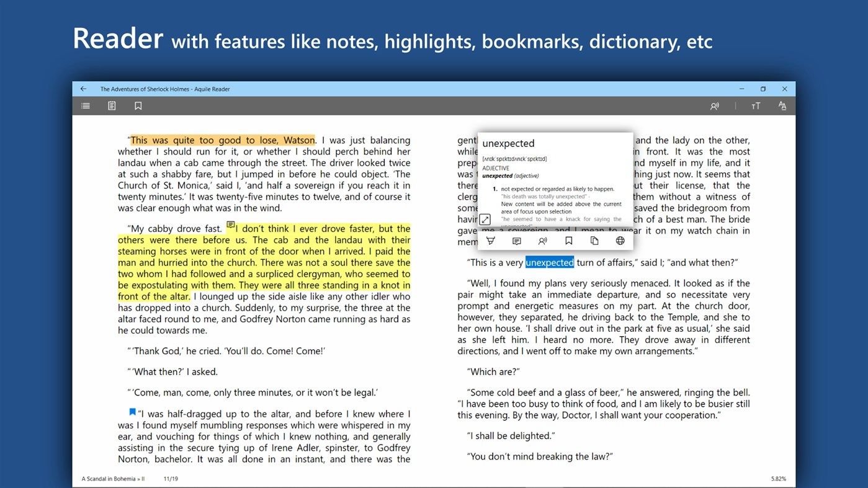Click the orange highlighted sentence
Viewport: 868px width, 488px height.
click(223, 140)
